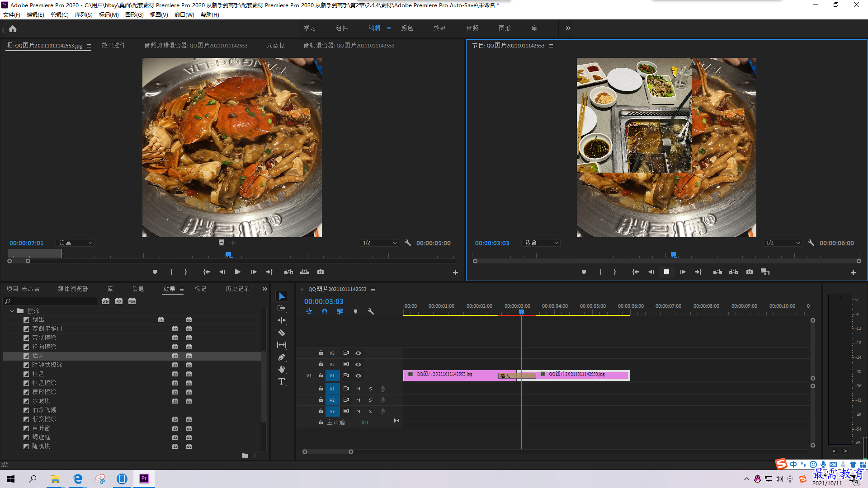Select the 时钟式擦除 transition effect
The image size is (868, 488).
tap(47, 365)
